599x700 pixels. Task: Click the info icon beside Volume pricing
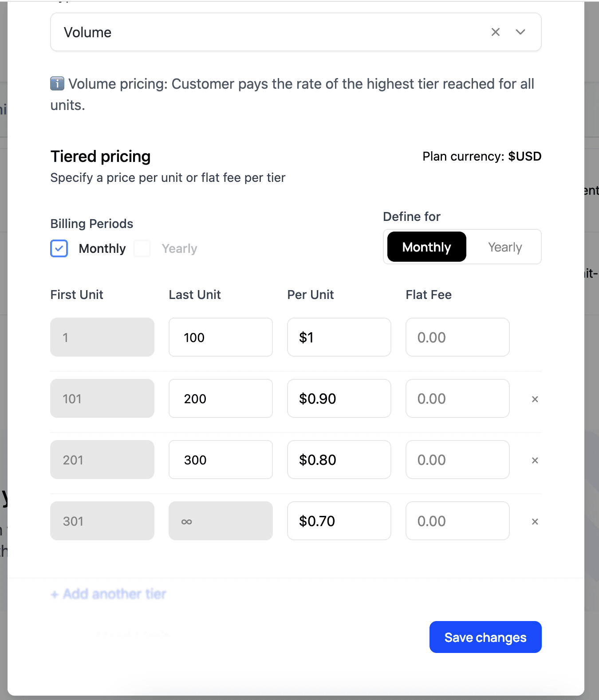[57, 83]
